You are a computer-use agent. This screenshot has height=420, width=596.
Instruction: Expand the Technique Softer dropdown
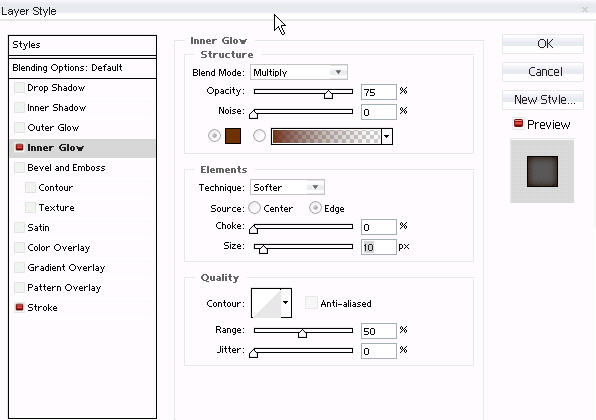(287, 187)
